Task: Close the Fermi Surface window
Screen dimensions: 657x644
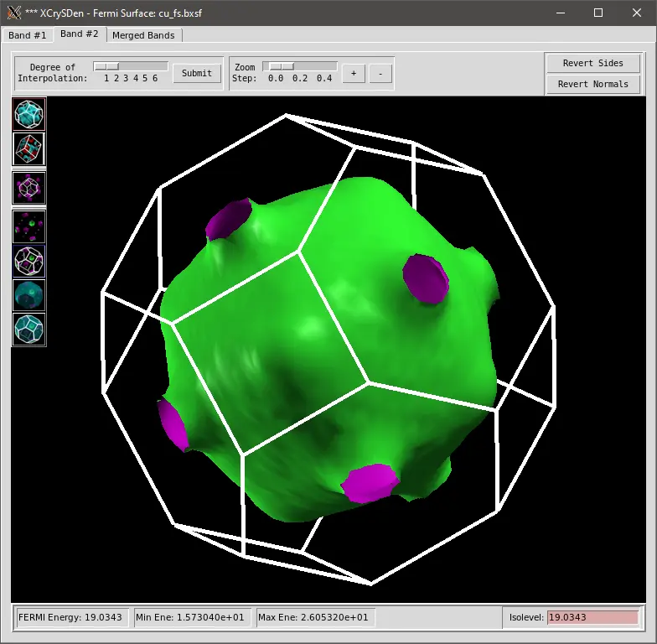Action: tap(637, 13)
